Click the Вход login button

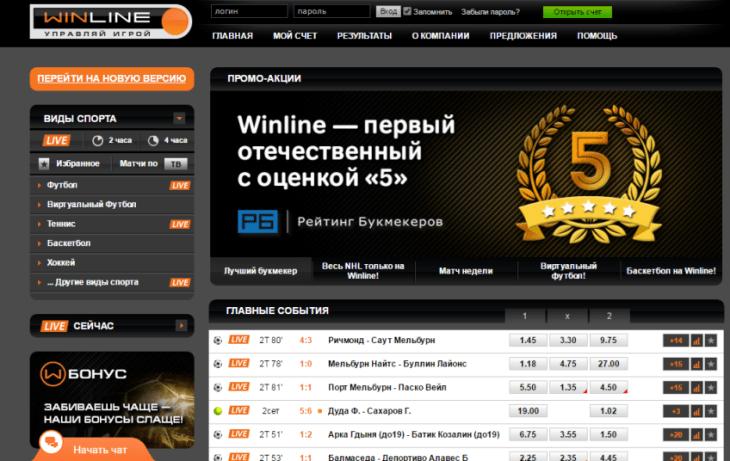click(x=388, y=11)
